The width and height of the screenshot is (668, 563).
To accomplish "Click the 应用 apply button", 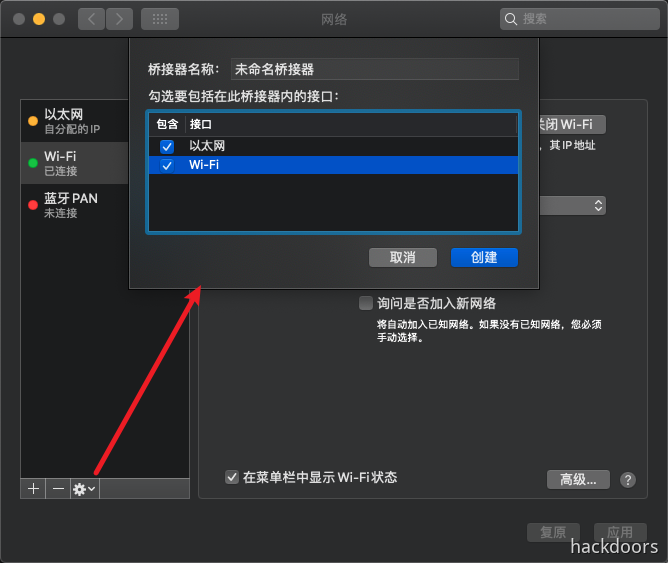I will pos(620,532).
